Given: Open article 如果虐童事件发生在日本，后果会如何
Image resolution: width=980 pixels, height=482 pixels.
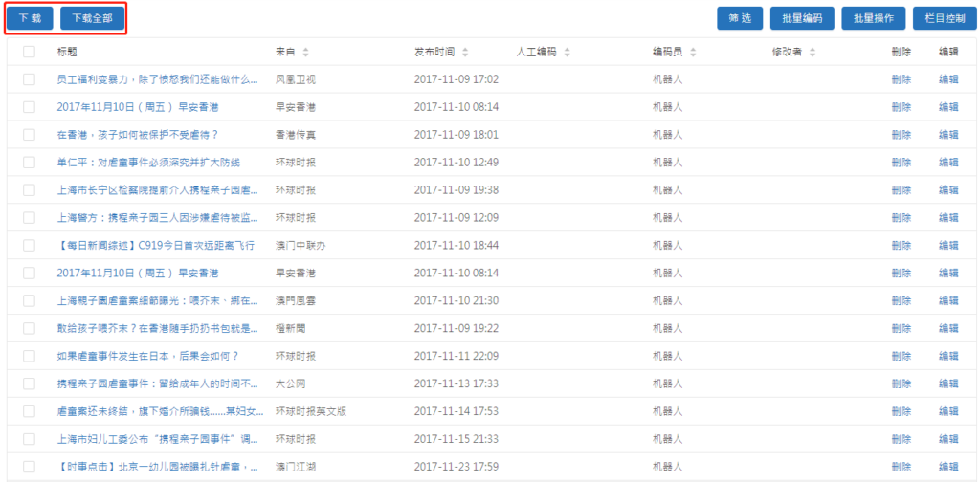Looking at the screenshot, I should [x=147, y=357].
